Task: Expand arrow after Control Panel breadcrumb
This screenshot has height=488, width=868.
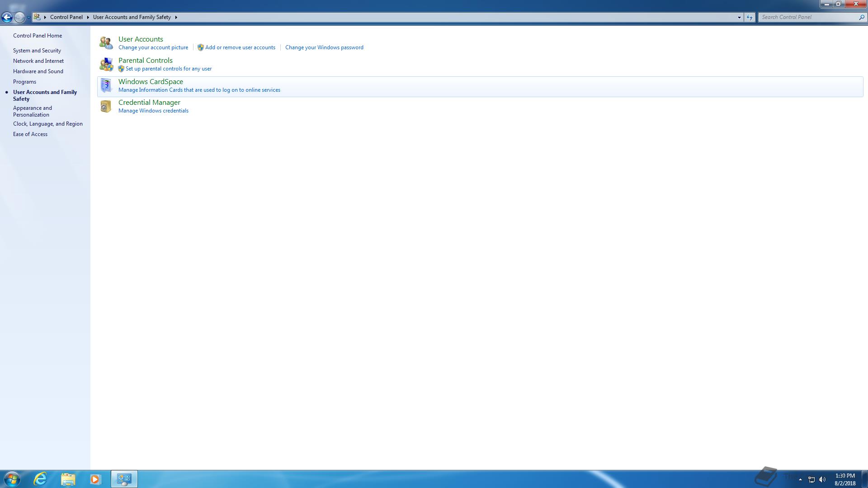Action: click(88, 17)
